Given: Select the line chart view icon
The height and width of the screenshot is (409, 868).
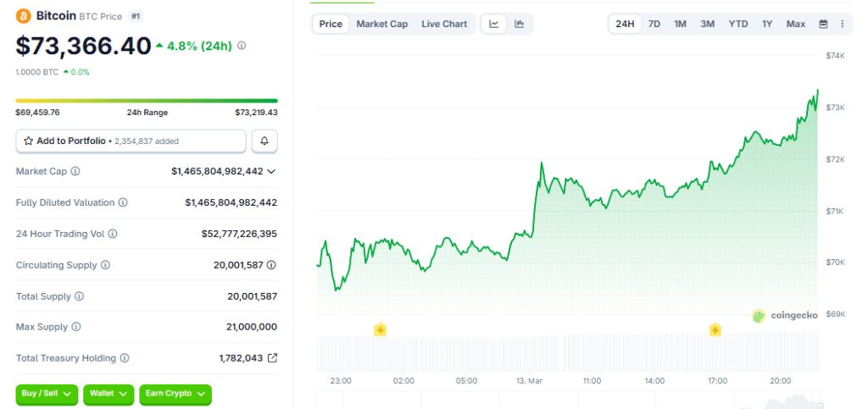Looking at the screenshot, I should pyautogui.click(x=494, y=24).
